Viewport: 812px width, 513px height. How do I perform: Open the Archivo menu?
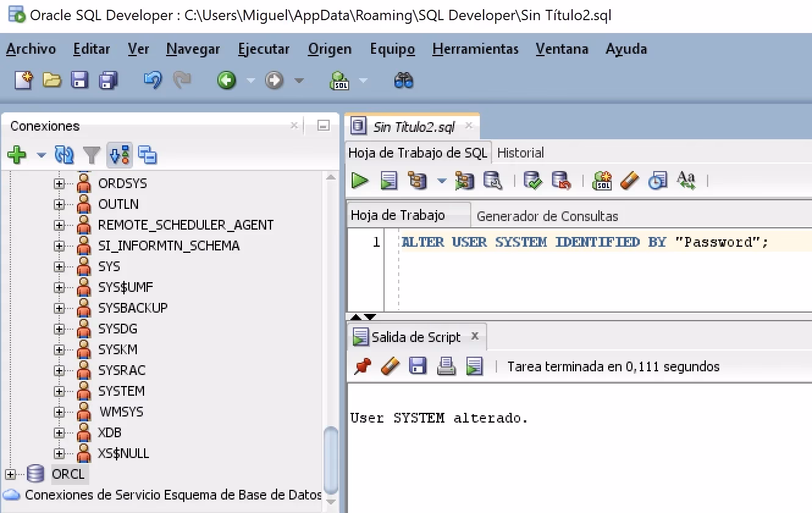[31, 49]
